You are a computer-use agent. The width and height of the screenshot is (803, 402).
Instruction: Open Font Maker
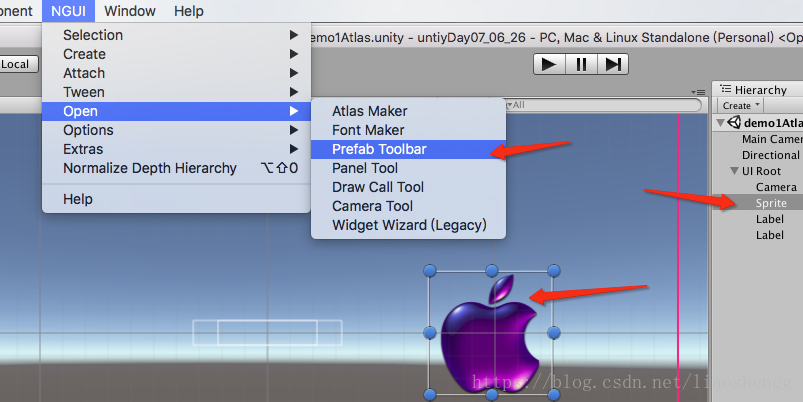(408, 130)
